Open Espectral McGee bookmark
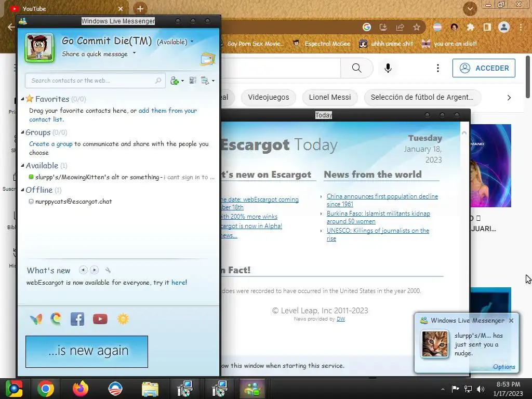The width and height of the screenshot is (532, 399). click(322, 44)
